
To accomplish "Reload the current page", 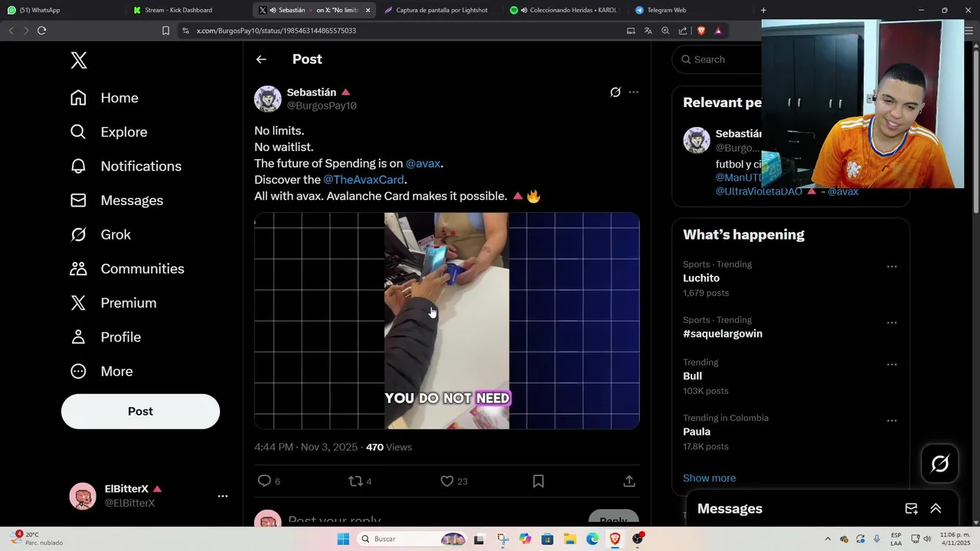I will (x=41, y=31).
